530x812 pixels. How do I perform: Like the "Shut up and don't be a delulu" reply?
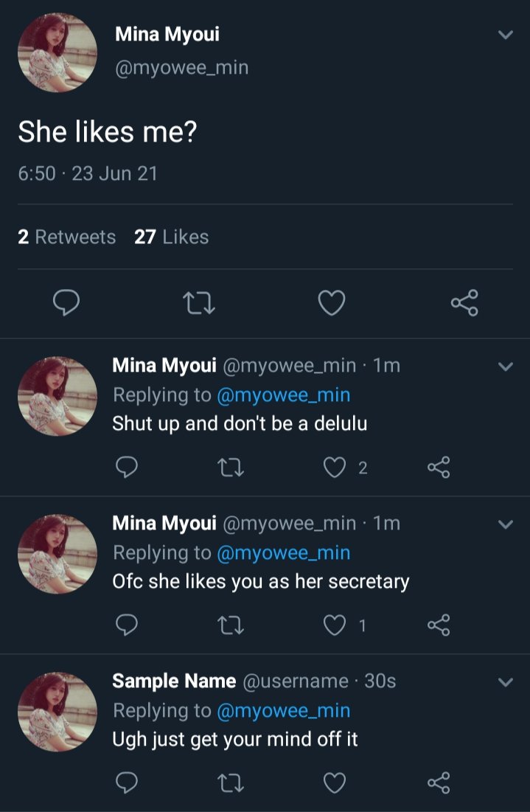point(335,467)
